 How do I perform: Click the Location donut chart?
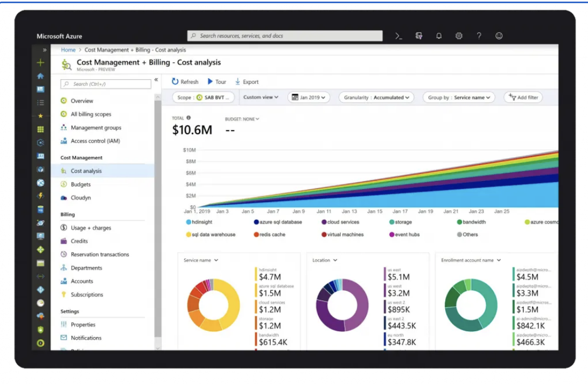[x=342, y=305]
